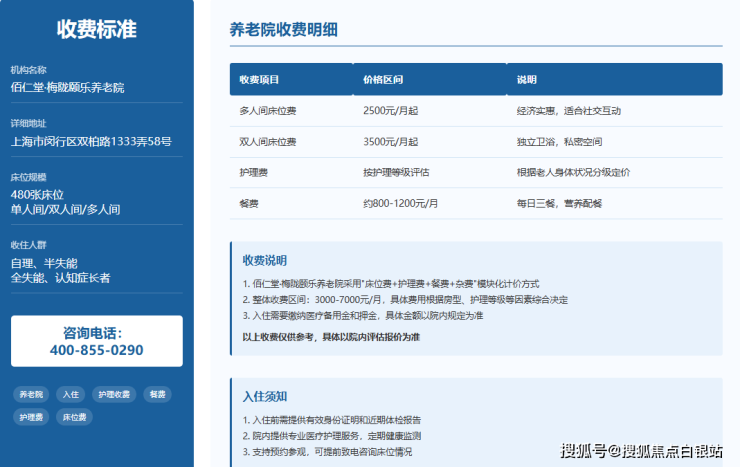This screenshot has height=467, width=740.
Task: Select the 护理收费 tag
Action: click(114, 394)
